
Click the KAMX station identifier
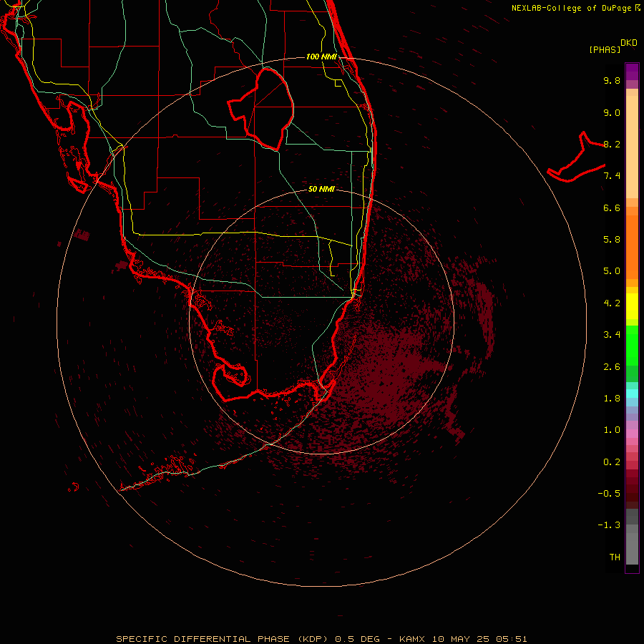pos(412,639)
